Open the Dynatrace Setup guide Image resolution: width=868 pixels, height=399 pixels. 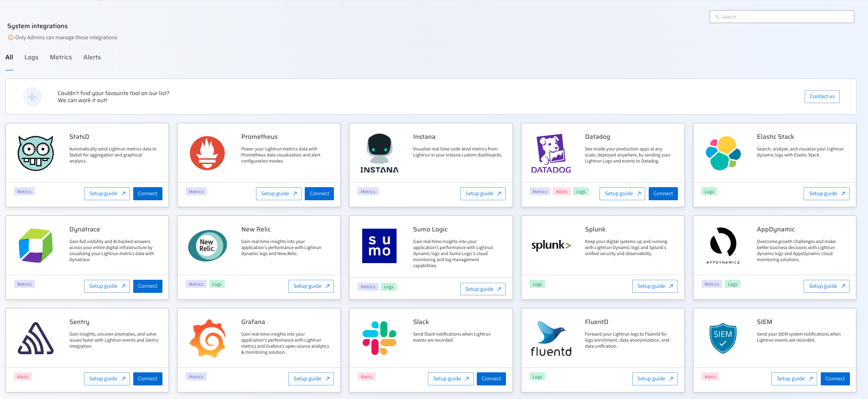point(107,286)
